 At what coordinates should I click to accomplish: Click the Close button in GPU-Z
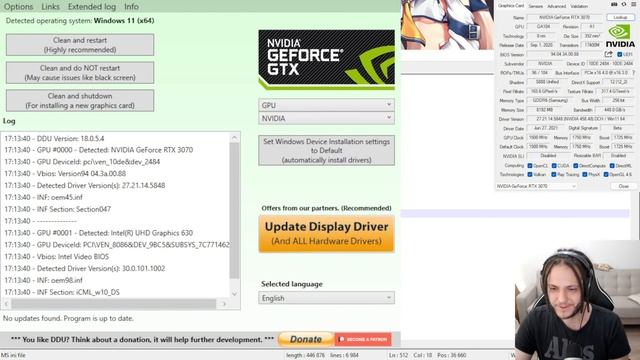(623, 186)
